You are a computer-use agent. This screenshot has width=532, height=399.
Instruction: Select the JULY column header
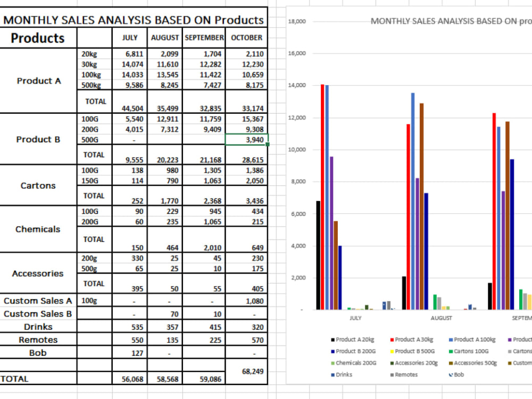click(x=130, y=38)
